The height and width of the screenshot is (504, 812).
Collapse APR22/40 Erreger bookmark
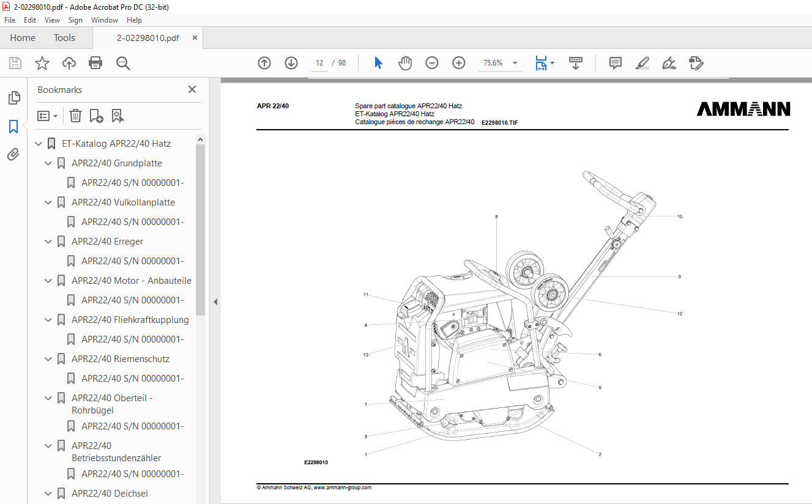point(48,242)
